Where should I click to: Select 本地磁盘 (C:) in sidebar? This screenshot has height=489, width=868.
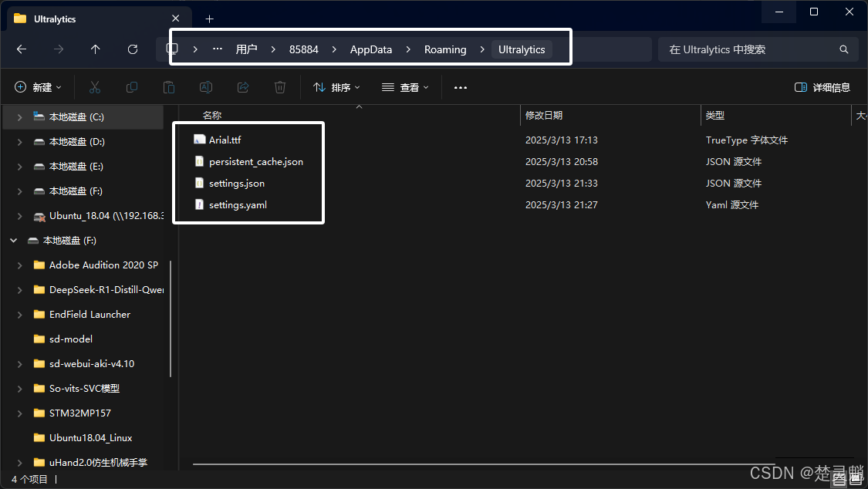[83, 116]
